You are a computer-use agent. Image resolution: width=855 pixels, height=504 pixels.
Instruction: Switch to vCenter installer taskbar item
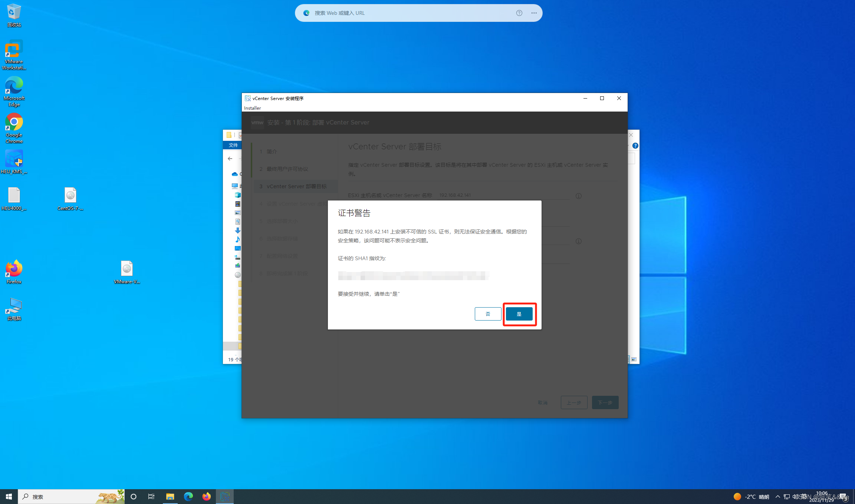(225, 496)
